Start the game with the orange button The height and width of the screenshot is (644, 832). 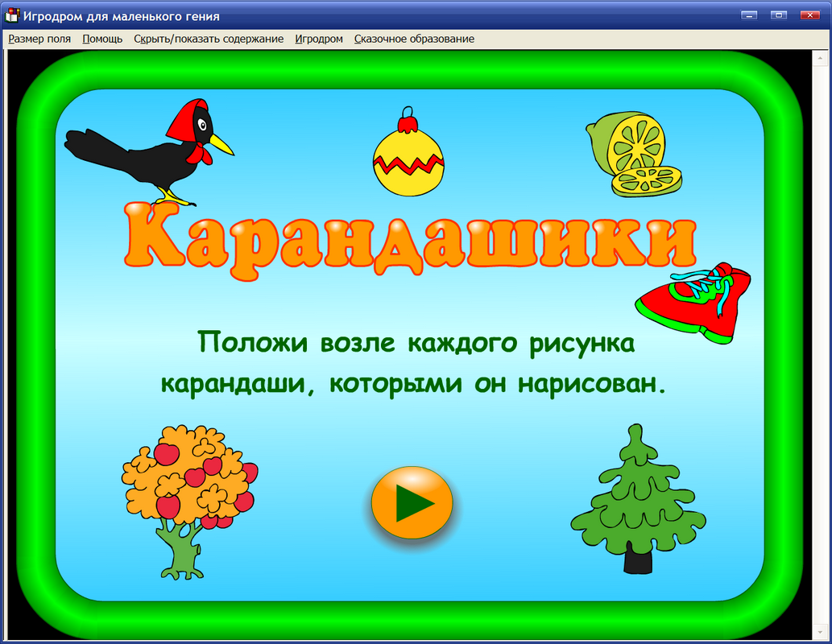(412, 502)
